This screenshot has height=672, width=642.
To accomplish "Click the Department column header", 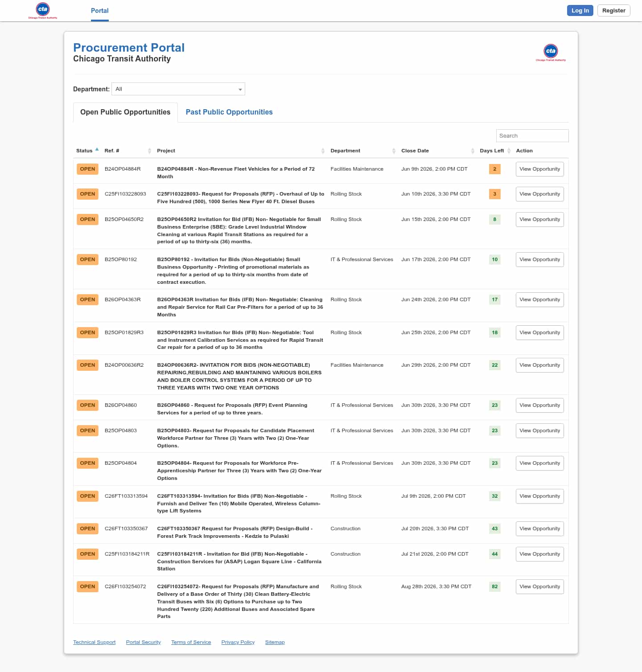I will (x=346, y=151).
